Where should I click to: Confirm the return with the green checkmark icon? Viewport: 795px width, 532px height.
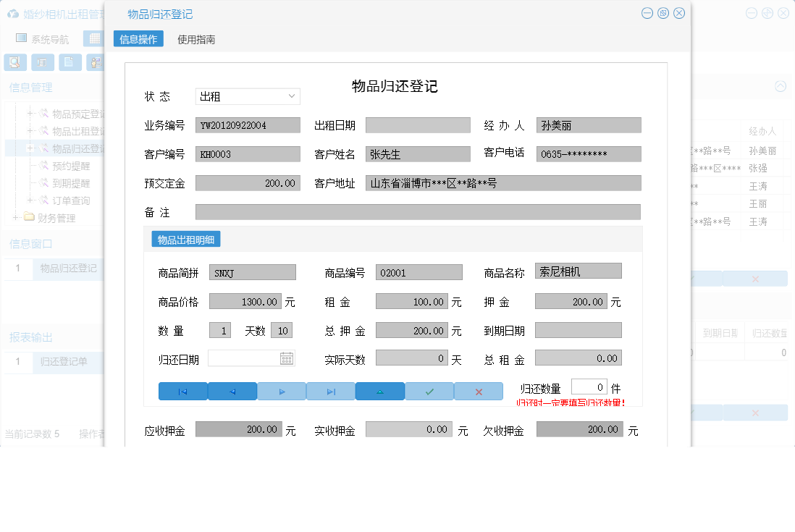click(429, 391)
